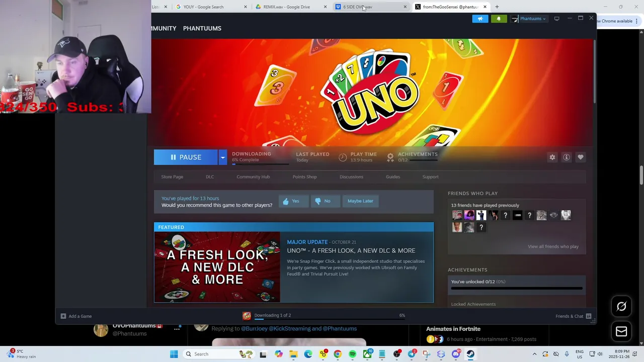Open Friends & Chat panel
The image size is (644, 362).
pos(569,316)
